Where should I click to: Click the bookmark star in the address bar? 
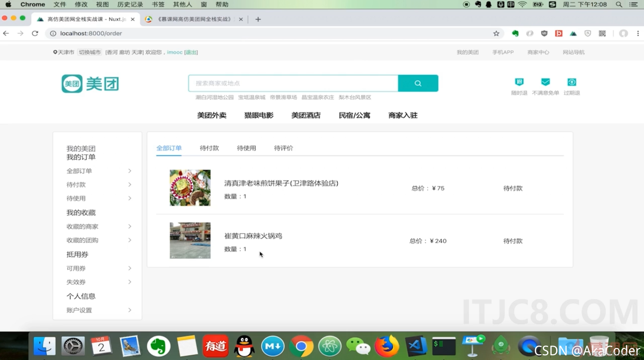click(496, 34)
